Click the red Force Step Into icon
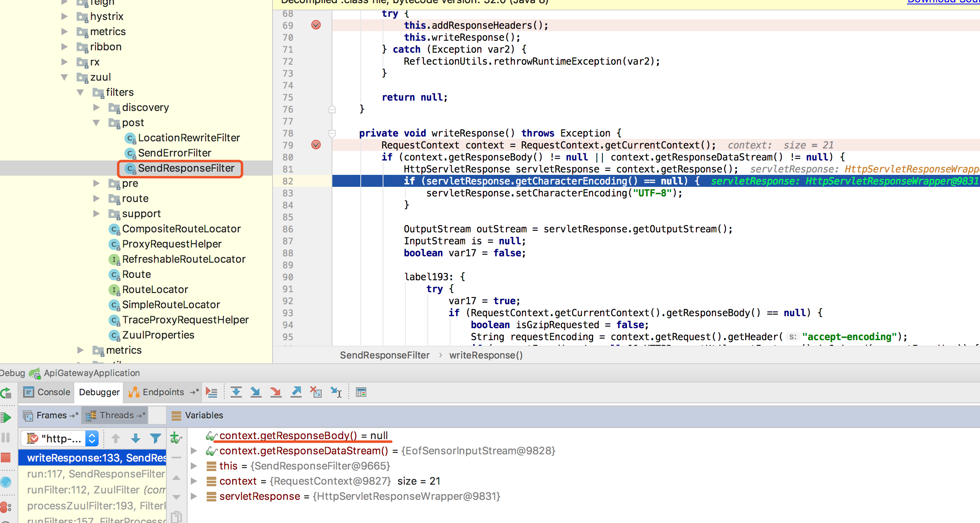980x523 pixels. pos(276,392)
